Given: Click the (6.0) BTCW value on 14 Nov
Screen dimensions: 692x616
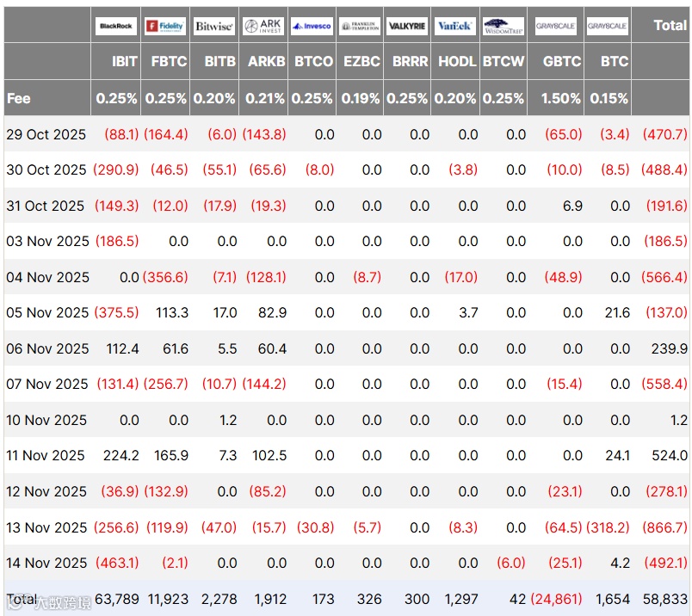Looking at the screenshot, I should pos(511,563).
